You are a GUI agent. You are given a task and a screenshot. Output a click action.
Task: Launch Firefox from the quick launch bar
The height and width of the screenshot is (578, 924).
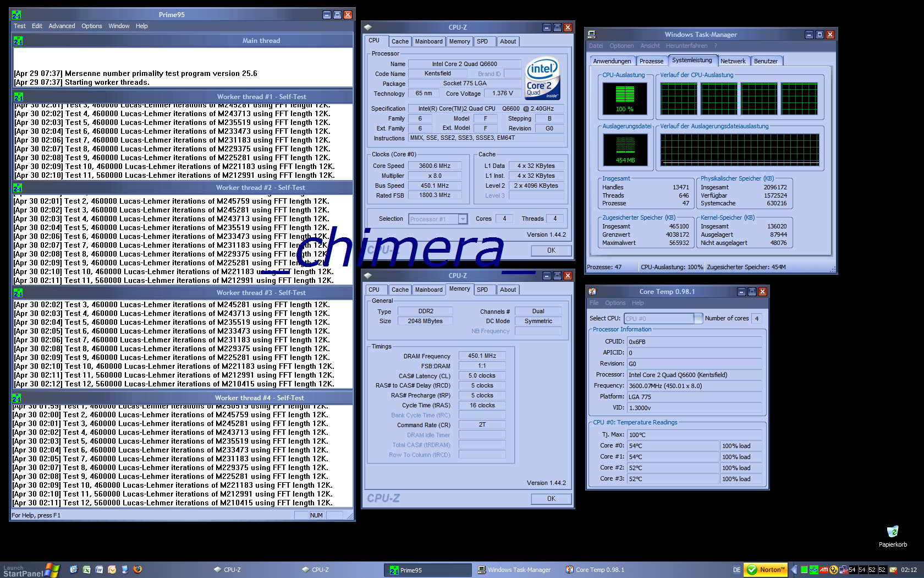(137, 570)
